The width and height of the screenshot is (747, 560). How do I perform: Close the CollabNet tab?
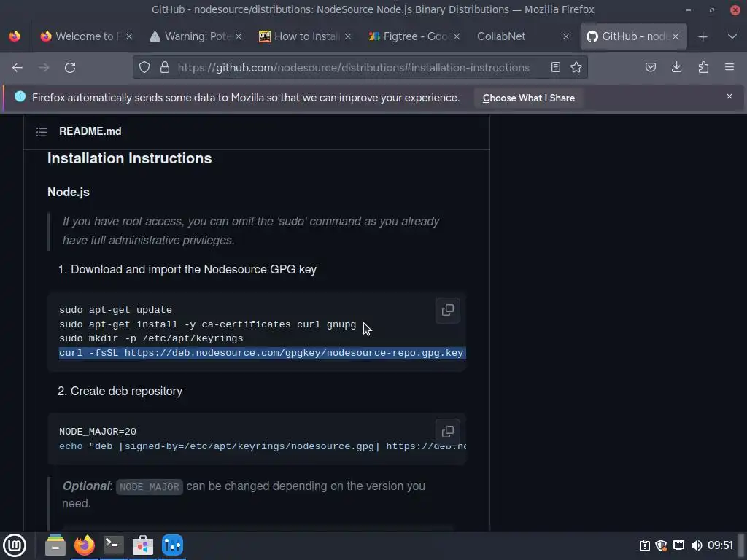566,36
